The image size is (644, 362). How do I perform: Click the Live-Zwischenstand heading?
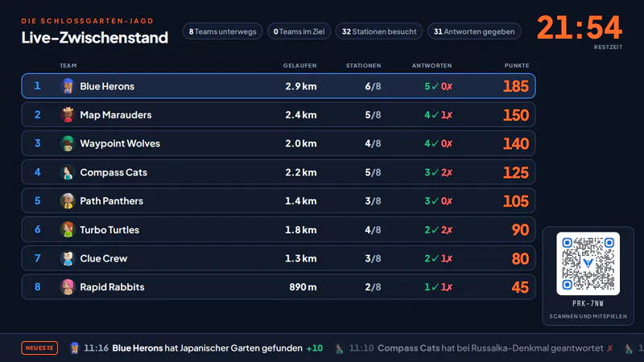95,38
